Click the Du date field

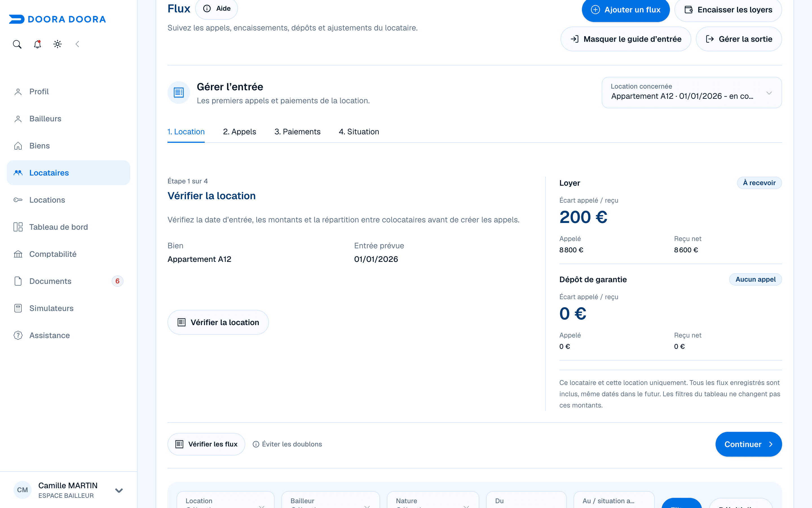coord(526,500)
